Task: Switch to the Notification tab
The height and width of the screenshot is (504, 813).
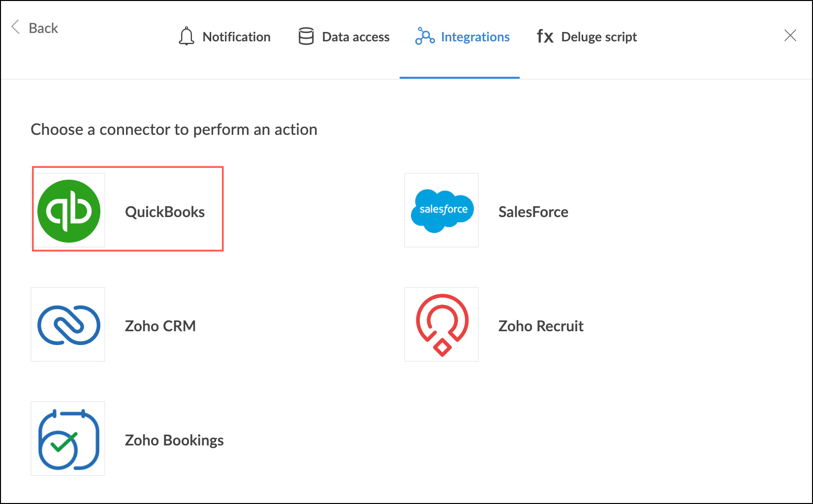Action: [x=236, y=37]
